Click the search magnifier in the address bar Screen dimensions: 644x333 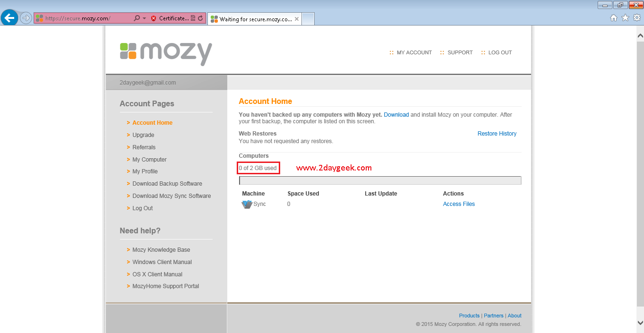[137, 18]
